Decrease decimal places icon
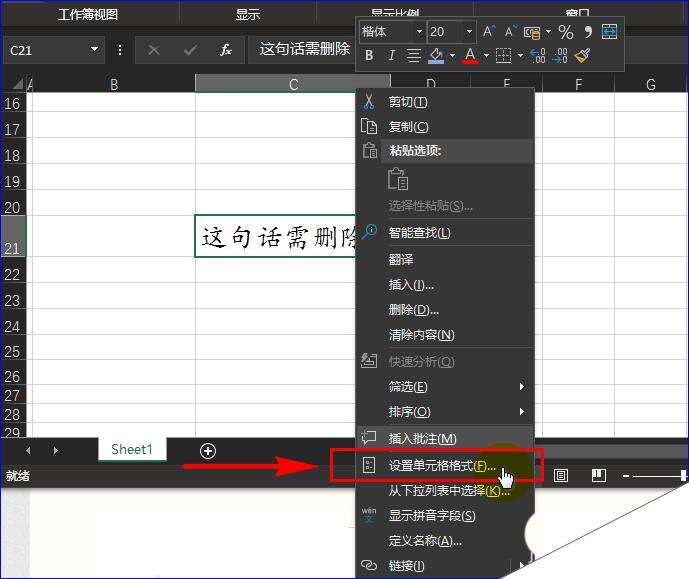This screenshot has width=689, height=579. [x=560, y=56]
